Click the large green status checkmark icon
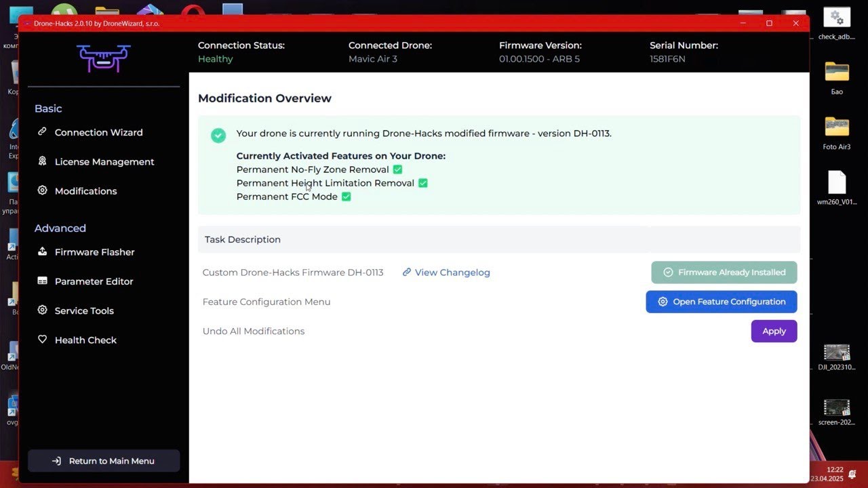Image resolution: width=868 pixels, height=488 pixels. click(218, 136)
